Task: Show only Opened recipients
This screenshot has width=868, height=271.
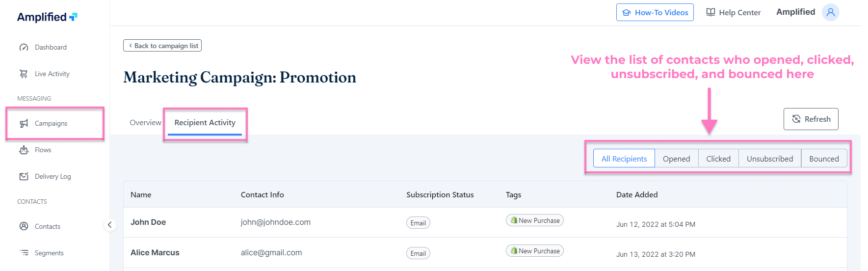Action: click(676, 159)
